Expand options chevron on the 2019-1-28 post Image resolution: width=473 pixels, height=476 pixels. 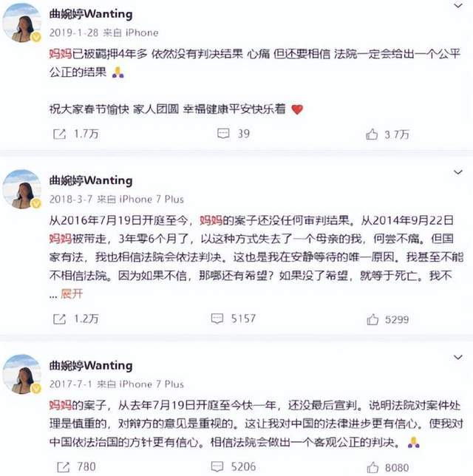[458, 5]
